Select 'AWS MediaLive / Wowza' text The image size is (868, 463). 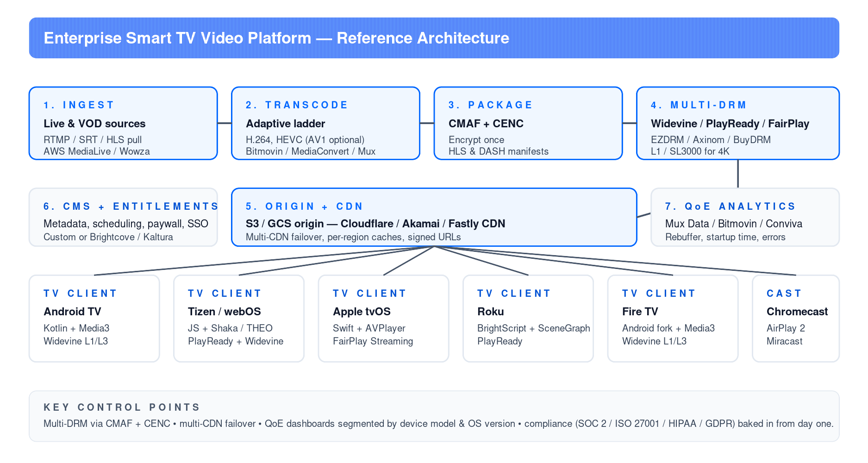click(97, 151)
